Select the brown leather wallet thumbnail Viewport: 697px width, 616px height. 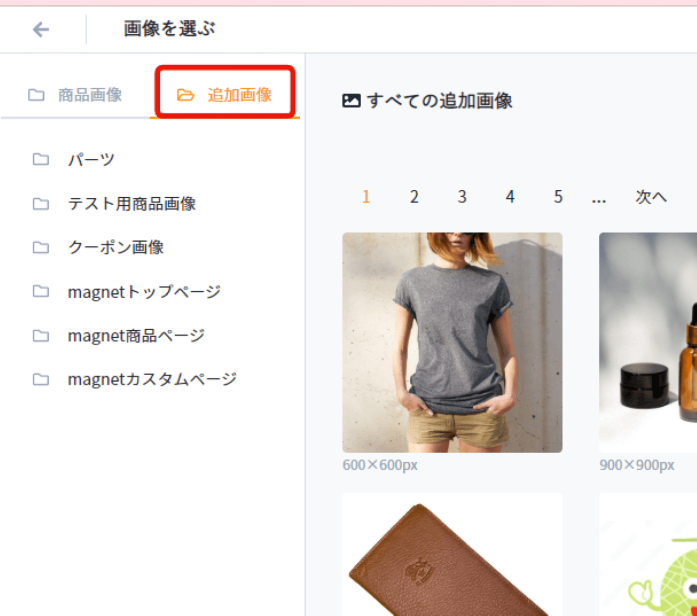pos(453,555)
